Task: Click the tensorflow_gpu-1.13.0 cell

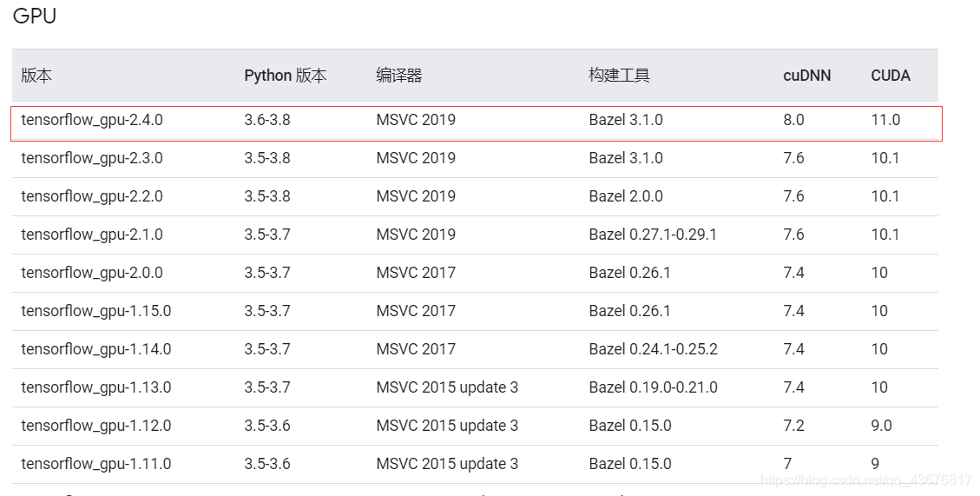Action: pyautogui.click(x=95, y=387)
